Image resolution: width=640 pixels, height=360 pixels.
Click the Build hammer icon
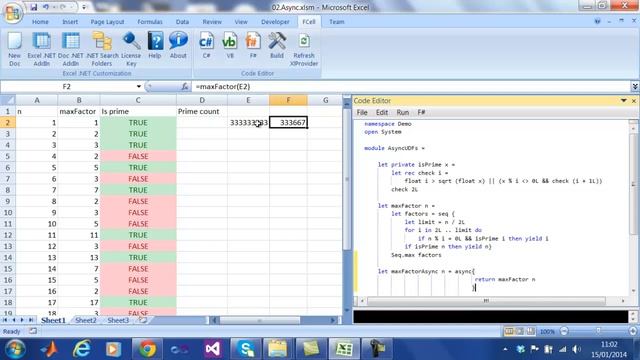pos(277,45)
